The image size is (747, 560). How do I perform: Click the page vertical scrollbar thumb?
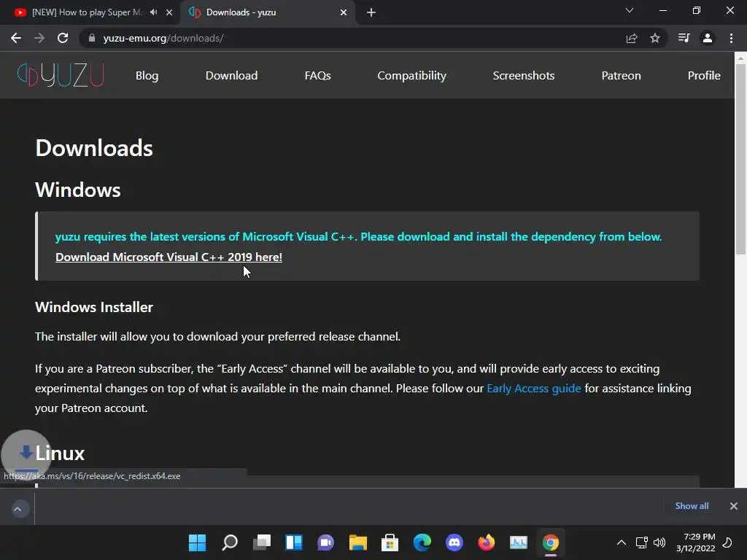pyautogui.click(x=740, y=160)
